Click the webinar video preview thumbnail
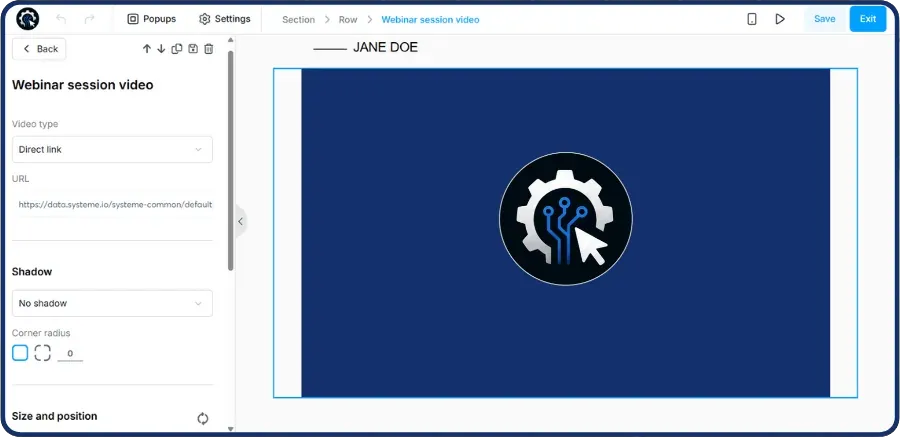Image resolution: width=900 pixels, height=437 pixels. 565,233
